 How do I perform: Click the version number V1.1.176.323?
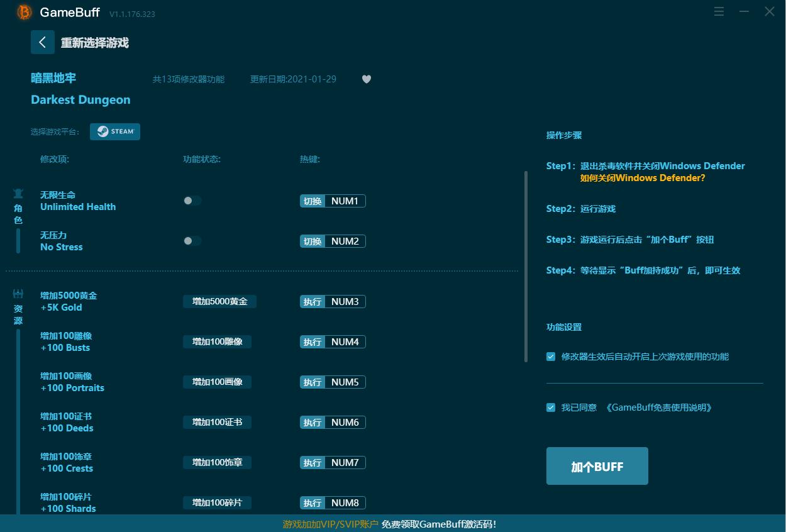(x=132, y=14)
